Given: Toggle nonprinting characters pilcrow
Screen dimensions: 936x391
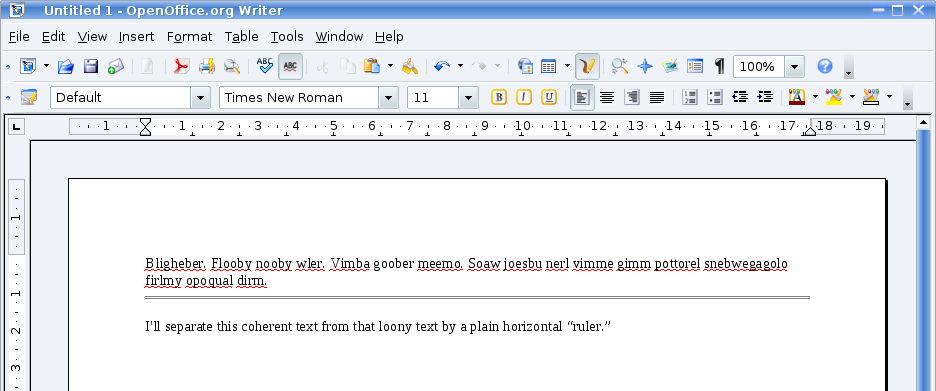Looking at the screenshot, I should point(720,66).
